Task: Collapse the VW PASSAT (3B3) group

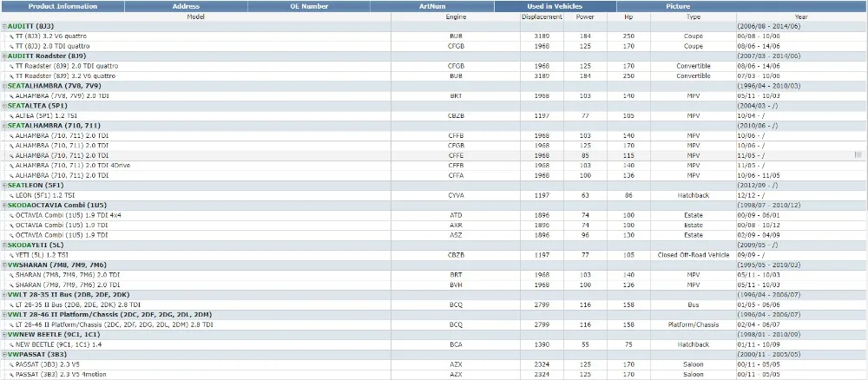Action: (4, 355)
